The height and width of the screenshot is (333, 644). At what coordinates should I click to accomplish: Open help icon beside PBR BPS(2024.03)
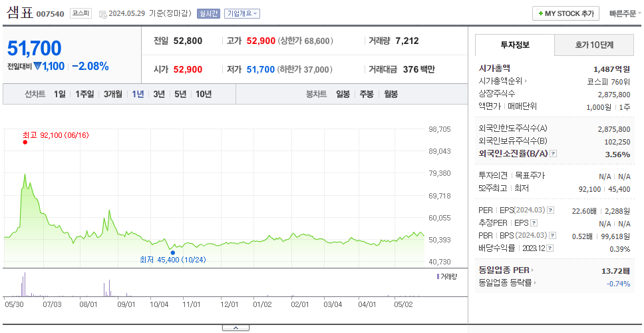(553, 236)
